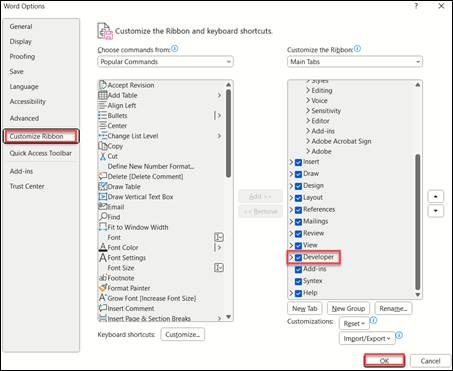The image size is (453, 371).
Task: Open the Quick Access Toolbar category
Action: pos(41,153)
